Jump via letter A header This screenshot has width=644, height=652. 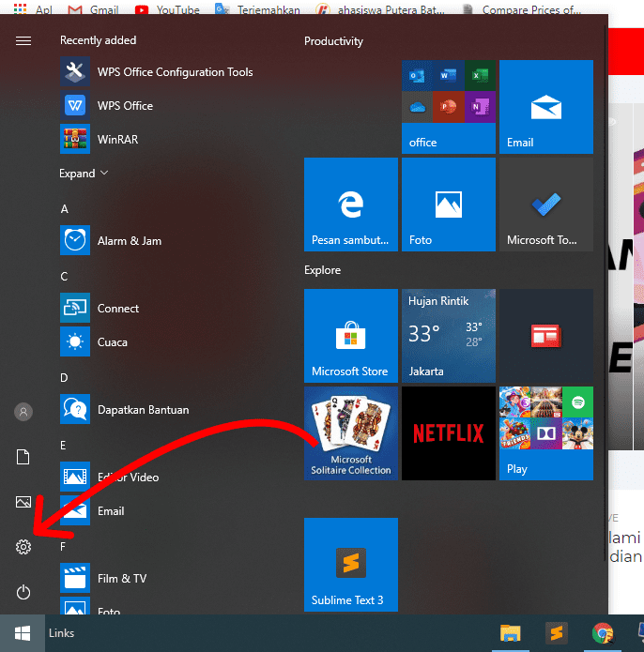pyautogui.click(x=64, y=209)
